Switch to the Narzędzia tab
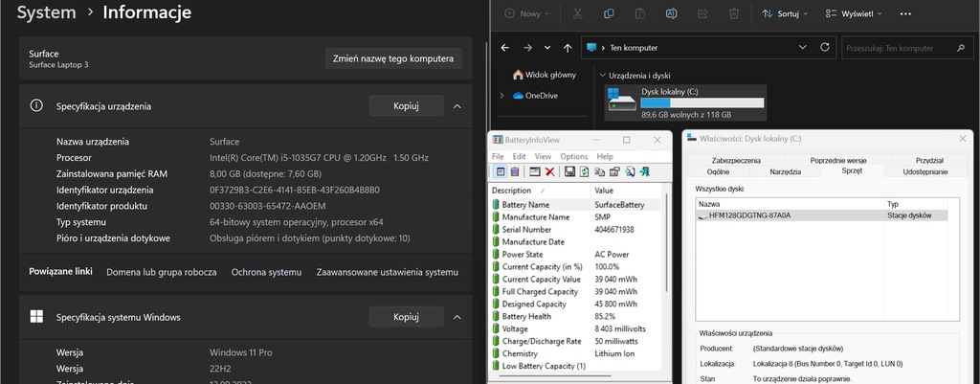980x384 pixels. pyautogui.click(x=786, y=171)
